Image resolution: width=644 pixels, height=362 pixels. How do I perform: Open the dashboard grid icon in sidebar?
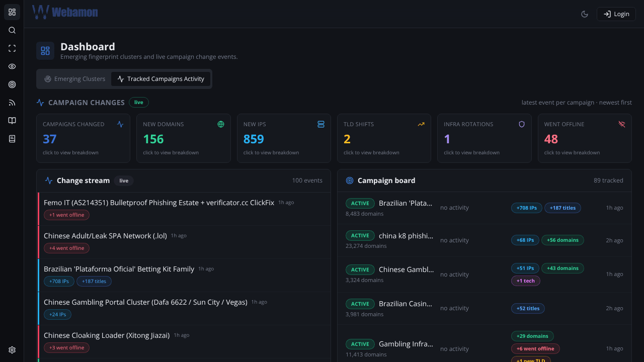[12, 12]
